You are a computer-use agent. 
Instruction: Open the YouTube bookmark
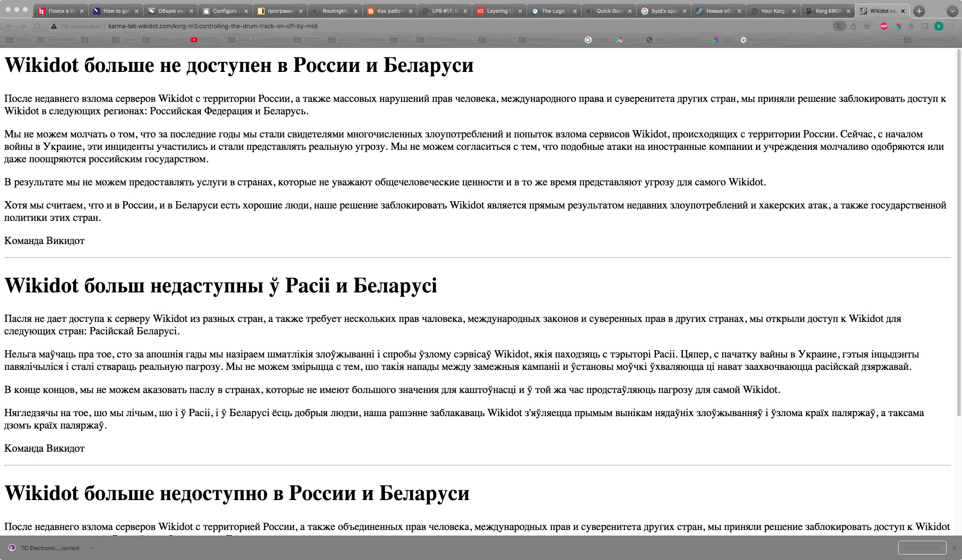(x=206, y=40)
